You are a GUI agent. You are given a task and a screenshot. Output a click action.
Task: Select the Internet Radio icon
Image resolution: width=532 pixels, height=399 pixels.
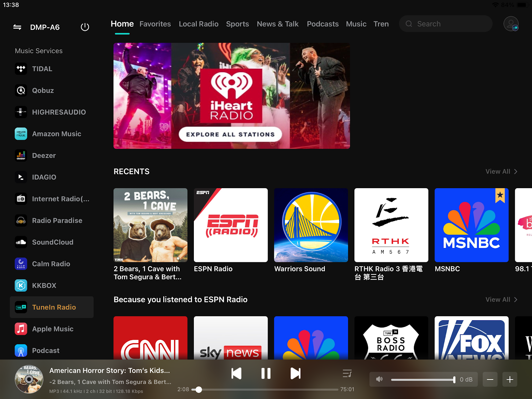click(x=21, y=199)
